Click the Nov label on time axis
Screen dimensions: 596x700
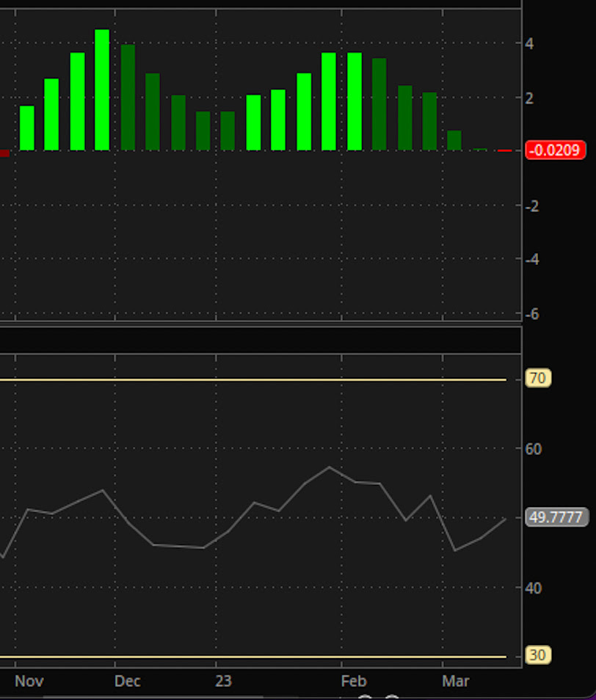point(29,681)
